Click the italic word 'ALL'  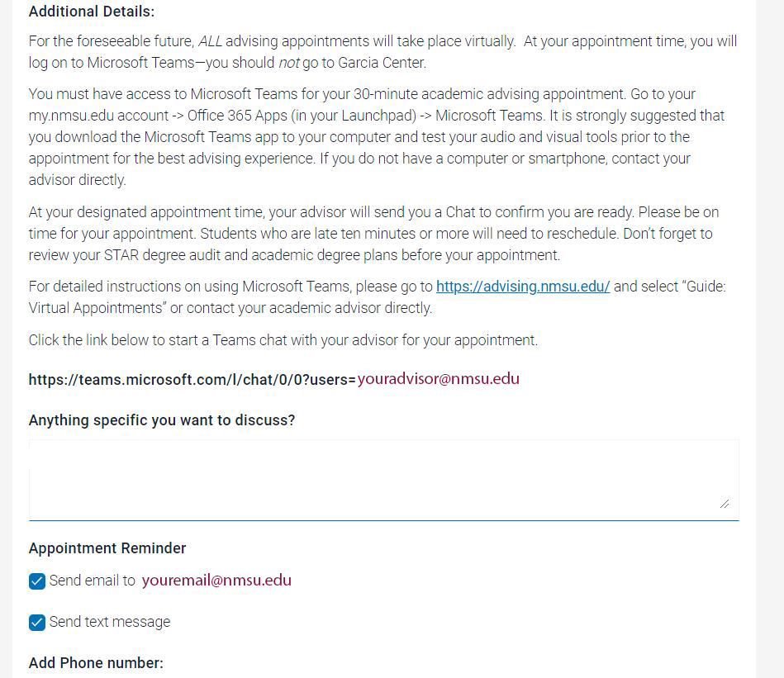point(210,41)
